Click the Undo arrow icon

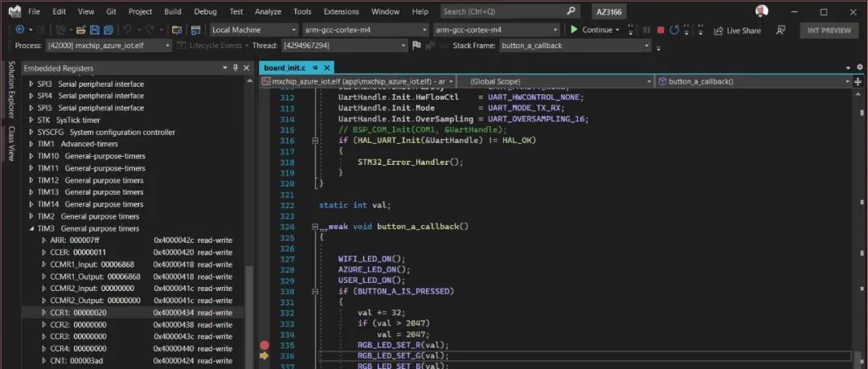(127, 30)
